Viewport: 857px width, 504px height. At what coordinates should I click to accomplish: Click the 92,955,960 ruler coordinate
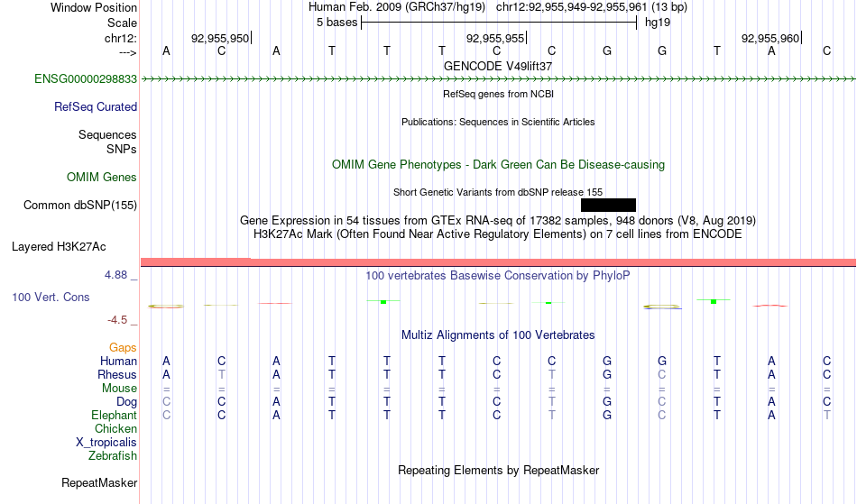[770, 39]
